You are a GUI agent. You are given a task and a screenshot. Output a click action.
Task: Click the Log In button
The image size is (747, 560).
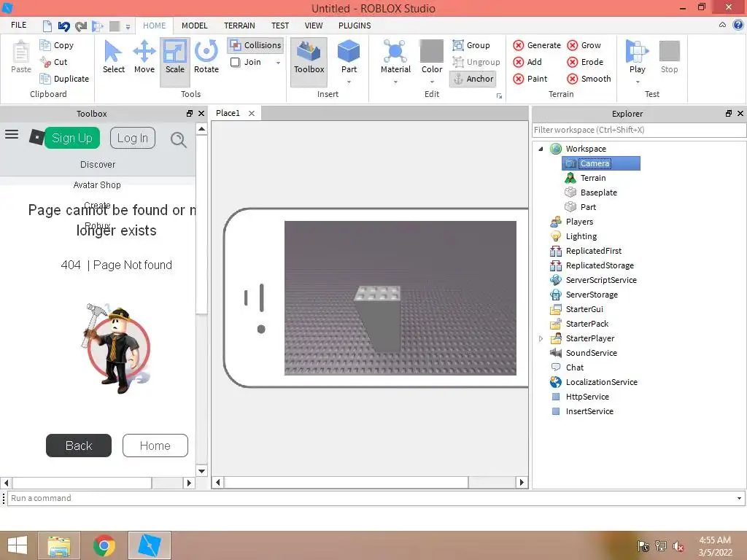[133, 138]
